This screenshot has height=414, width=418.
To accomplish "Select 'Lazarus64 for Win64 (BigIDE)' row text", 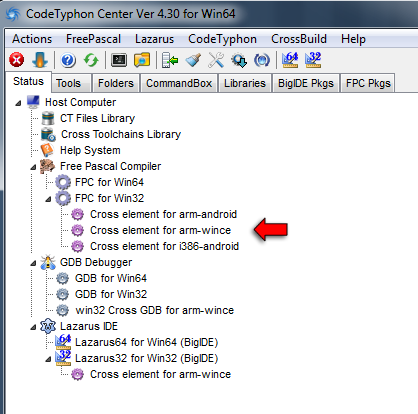I will point(146,342).
